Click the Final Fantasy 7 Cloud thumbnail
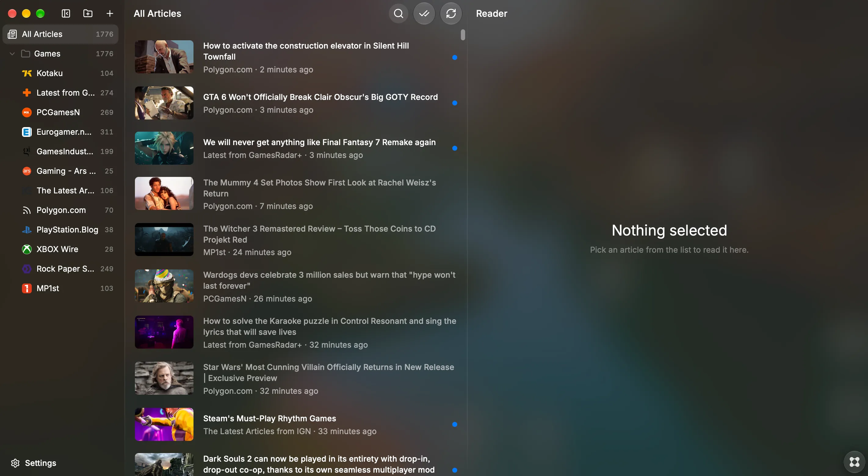Viewport: 868px width, 476px height. click(164, 148)
